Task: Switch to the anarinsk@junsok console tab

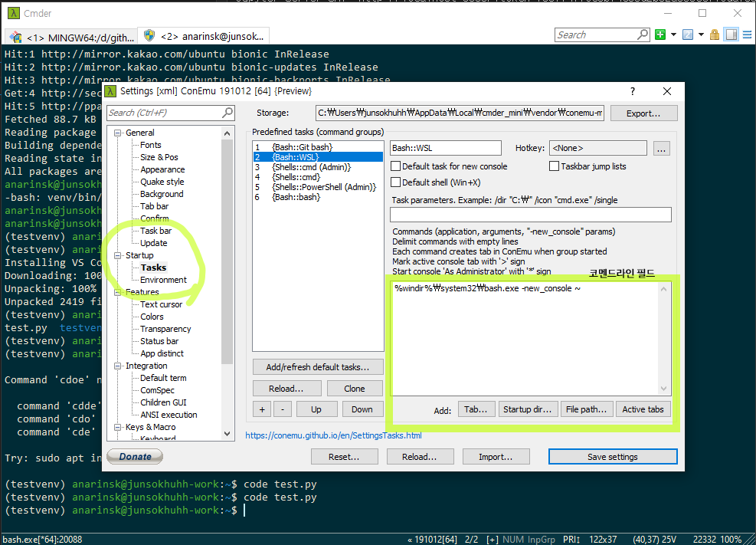Action: (x=205, y=37)
